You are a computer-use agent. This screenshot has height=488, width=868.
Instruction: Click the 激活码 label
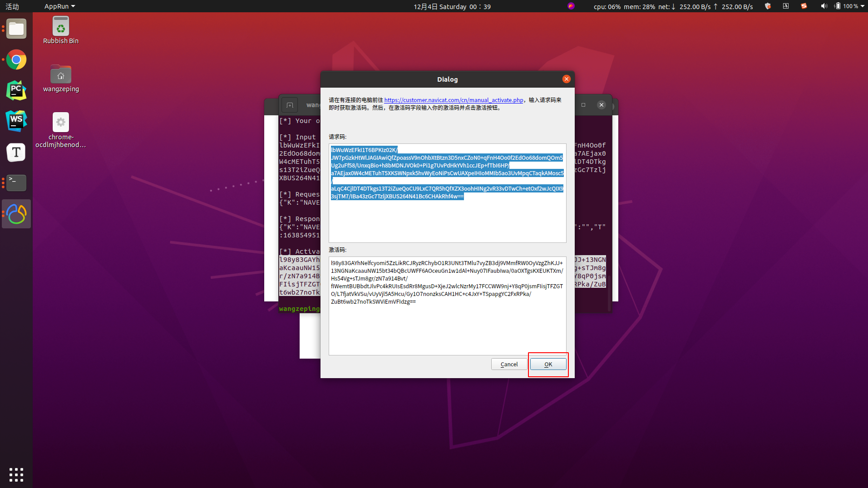tap(337, 250)
